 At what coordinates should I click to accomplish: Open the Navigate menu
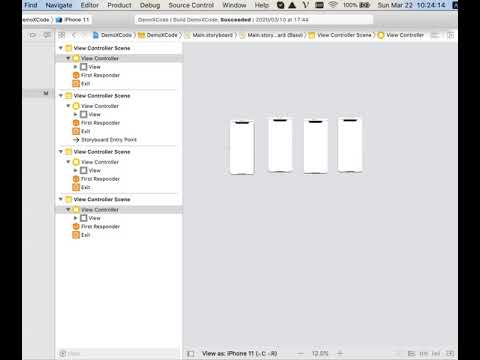[x=59, y=5]
